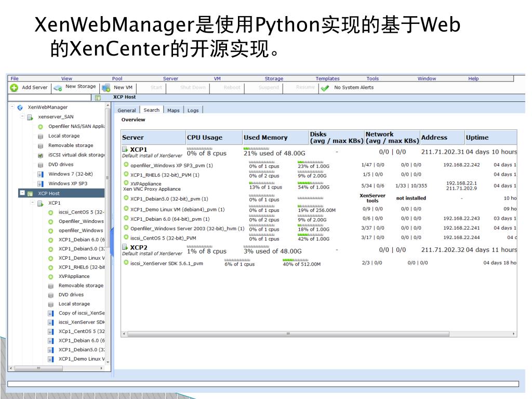The height and width of the screenshot is (399, 532).
Task: Select XCP1_Demo Linux VM (debian4)_pvm (1) row
Action: coord(319,209)
